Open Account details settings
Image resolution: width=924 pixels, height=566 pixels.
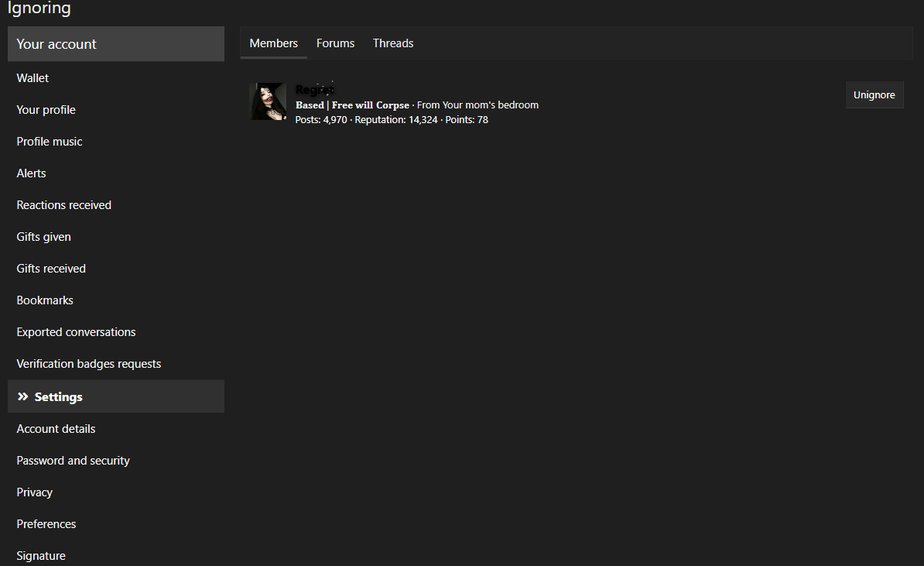pyautogui.click(x=116, y=429)
